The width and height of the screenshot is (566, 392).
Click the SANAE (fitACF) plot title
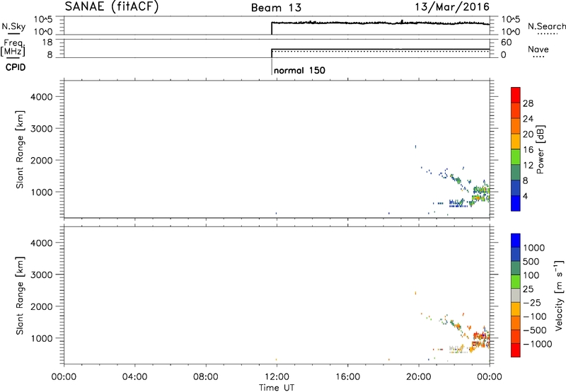(112, 6)
